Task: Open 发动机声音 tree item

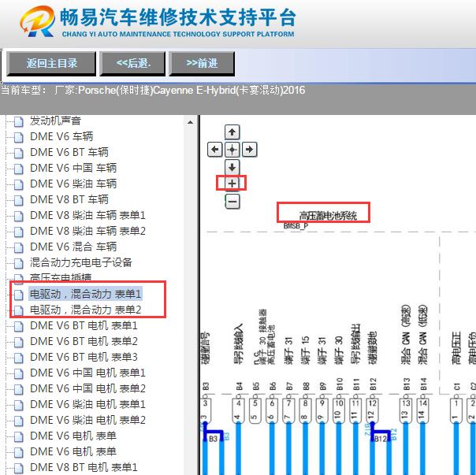Action: click(55, 121)
